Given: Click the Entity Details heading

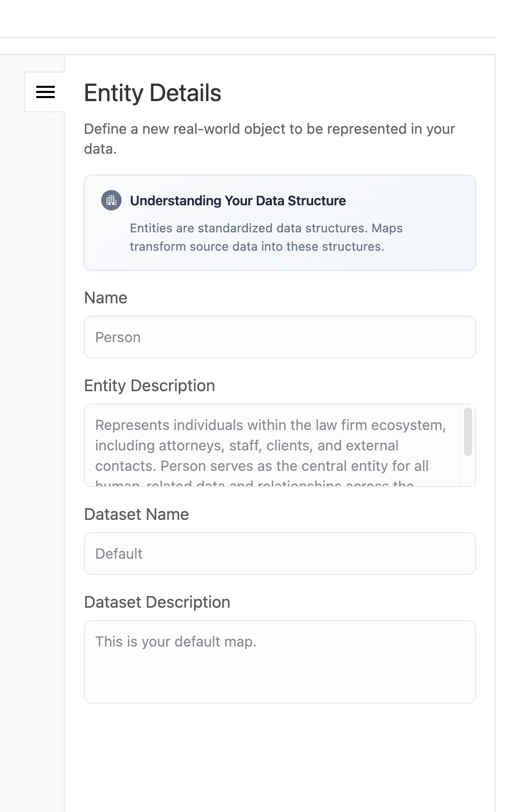Looking at the screenshot, I should (x=152, y=93).
